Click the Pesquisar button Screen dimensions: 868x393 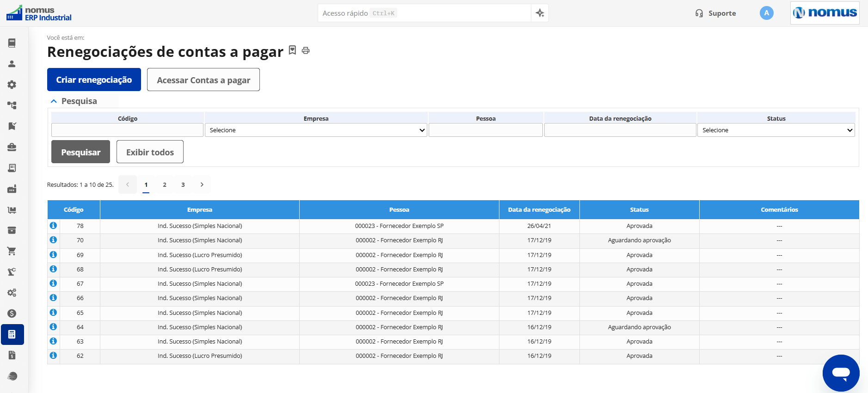[80, 152]
